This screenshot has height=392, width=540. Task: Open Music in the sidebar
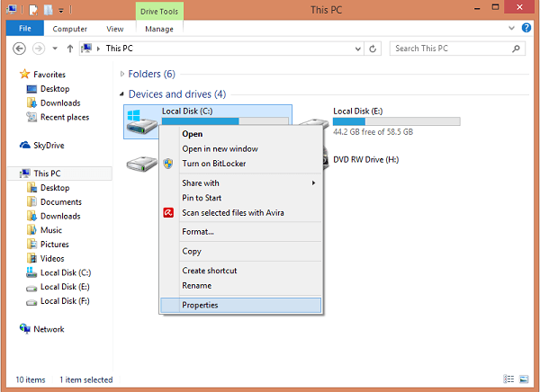pos(51,230)
